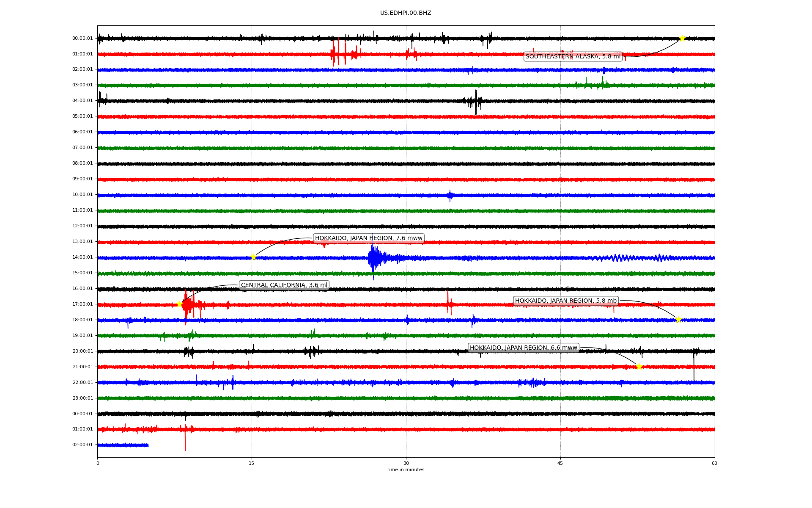
Task: Click the 14:00:01 row time label
Action: click(82, 257)
